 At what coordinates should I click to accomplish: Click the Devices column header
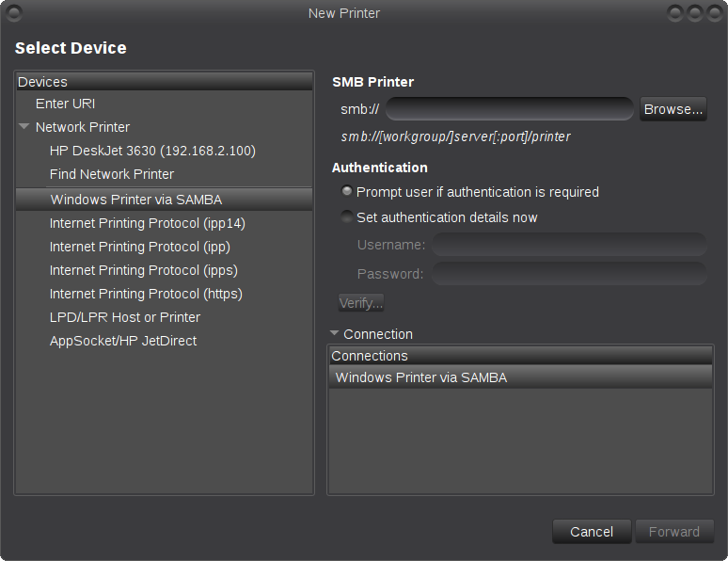click(164, 82)
